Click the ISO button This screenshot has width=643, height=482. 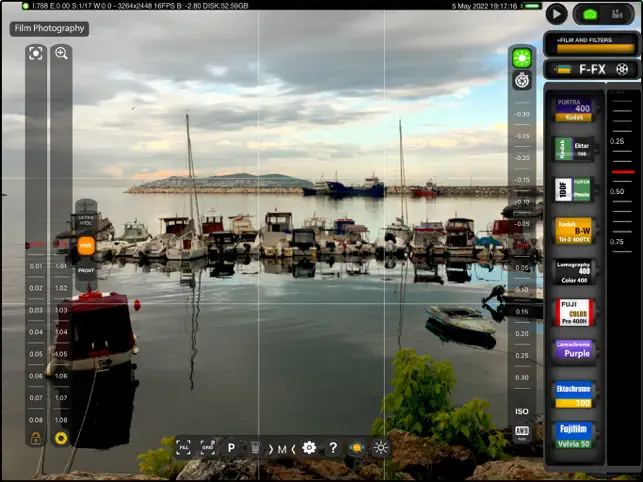521,411
